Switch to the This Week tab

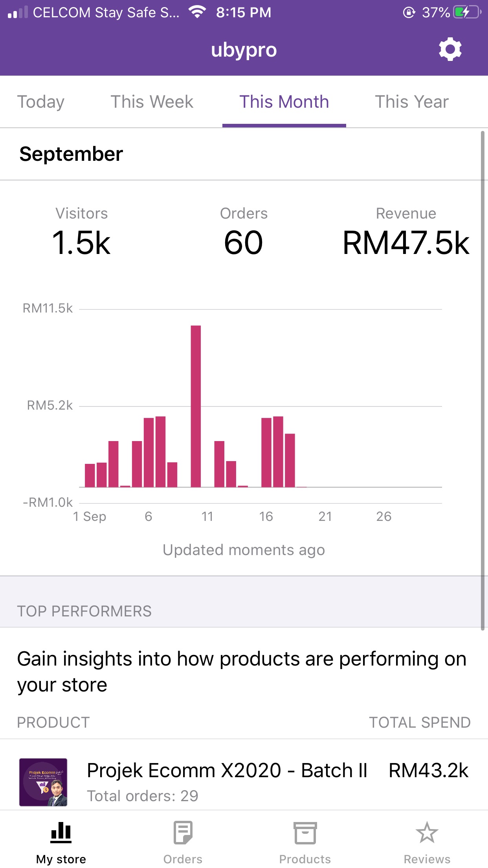pos(152,102)
